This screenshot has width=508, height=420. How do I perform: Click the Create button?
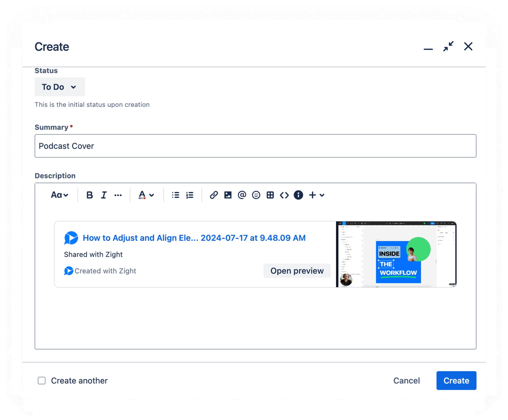click(x=456, y=380)
